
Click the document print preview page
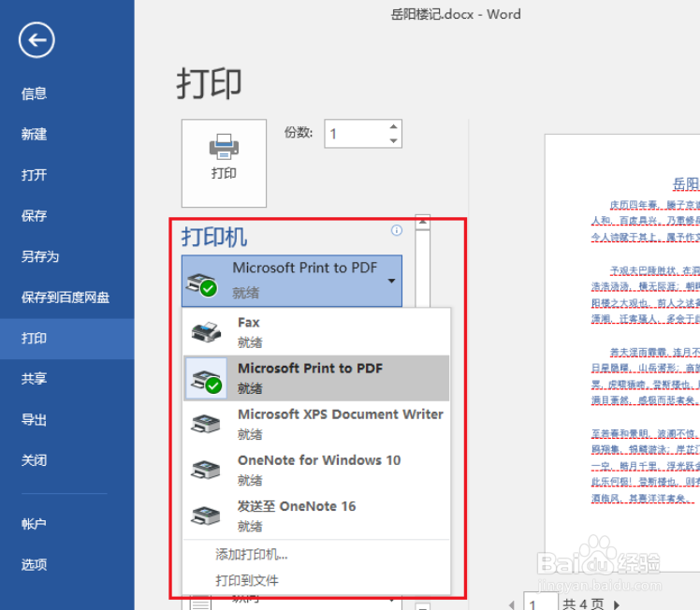622,353
